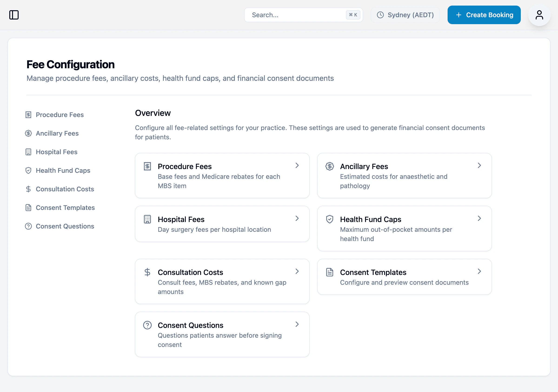Expand the Procedure Fees card chevron
Image resolution: width=558 pixels, height=392 pixels.
point(297,165)
